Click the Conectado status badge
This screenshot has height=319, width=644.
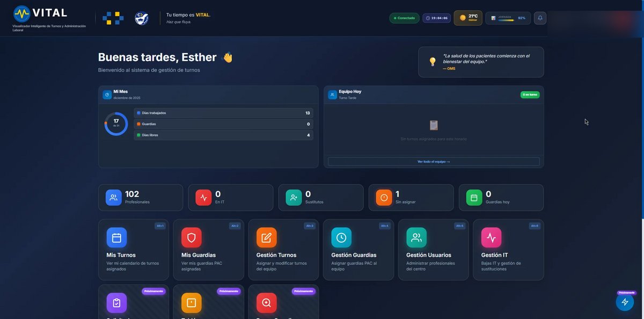404,18
